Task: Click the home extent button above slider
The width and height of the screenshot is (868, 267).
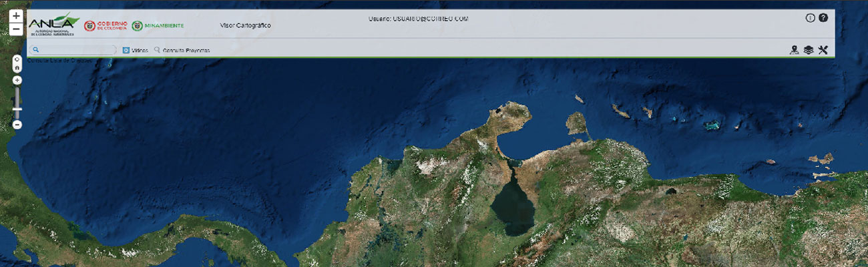Action: coord(17,67)
